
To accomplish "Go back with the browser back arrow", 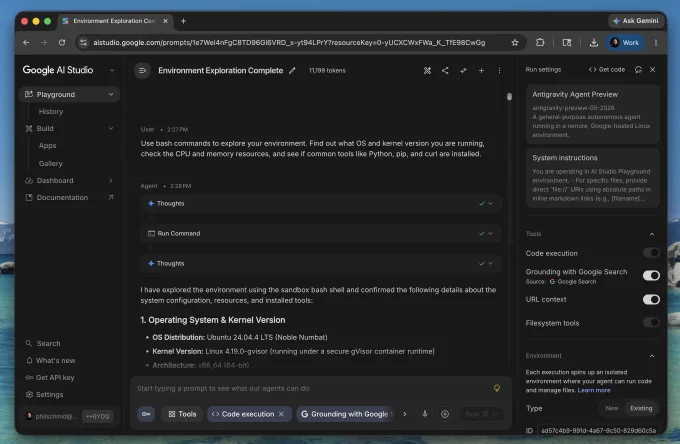I will pos(26,42).
